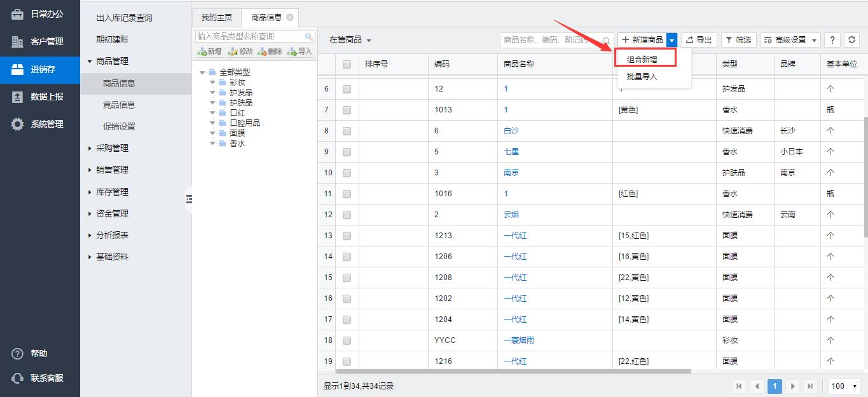Open the 在售商品 status dropdown

350,40
